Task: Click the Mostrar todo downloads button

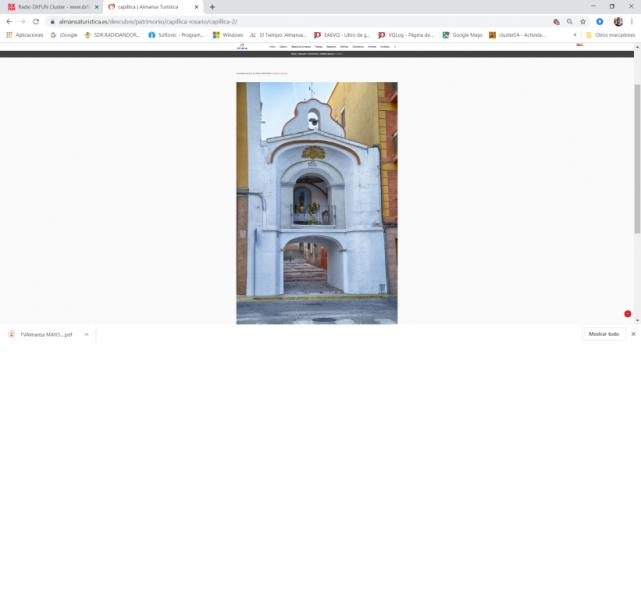Action: tap(603, 334)
